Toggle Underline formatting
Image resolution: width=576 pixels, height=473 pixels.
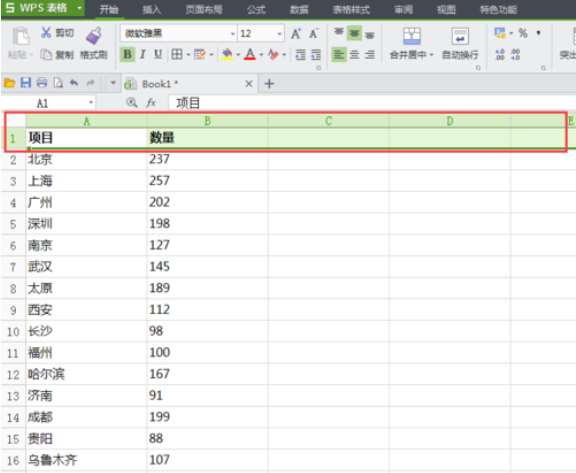click(x=158, y=55)
